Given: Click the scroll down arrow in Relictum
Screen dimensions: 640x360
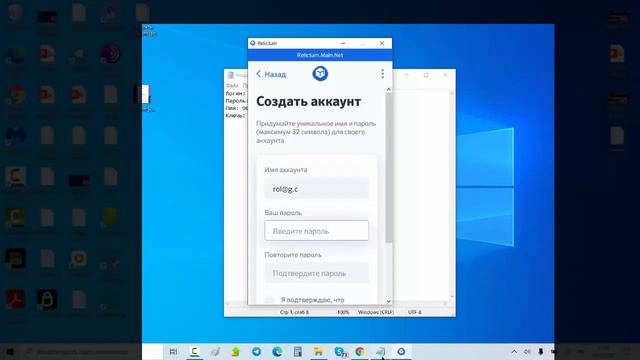Looking at the screenshot, I should pyautogui.click(x=389, y=301).
